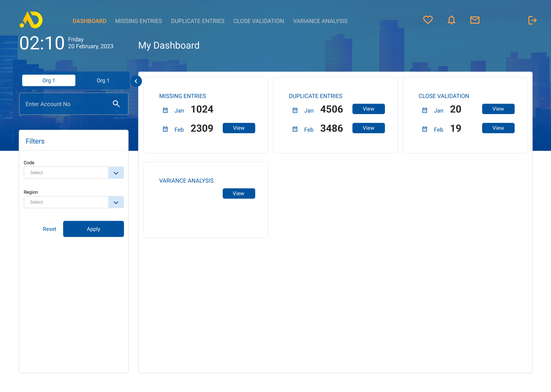Screen dimensions: 551x392
Task: Open the mail envelope icon
Action: [475, 20]
